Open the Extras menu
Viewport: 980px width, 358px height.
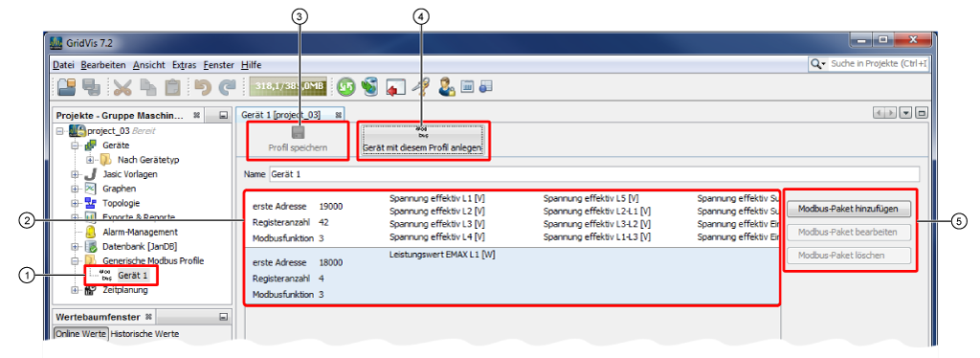pyautogui.click(x=185, y=65)
